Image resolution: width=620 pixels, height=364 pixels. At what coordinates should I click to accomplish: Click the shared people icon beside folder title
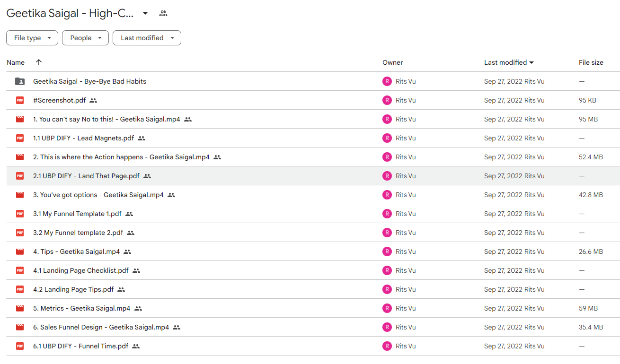[163, 13]
